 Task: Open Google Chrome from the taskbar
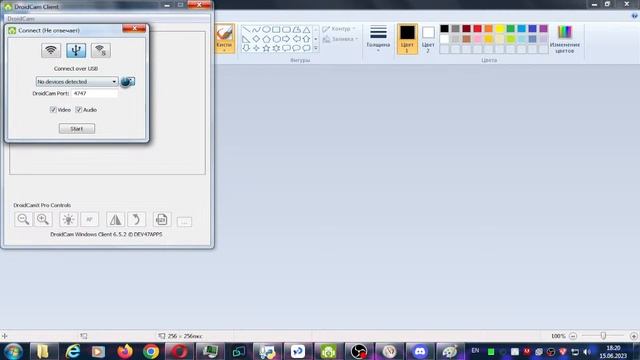151,351
